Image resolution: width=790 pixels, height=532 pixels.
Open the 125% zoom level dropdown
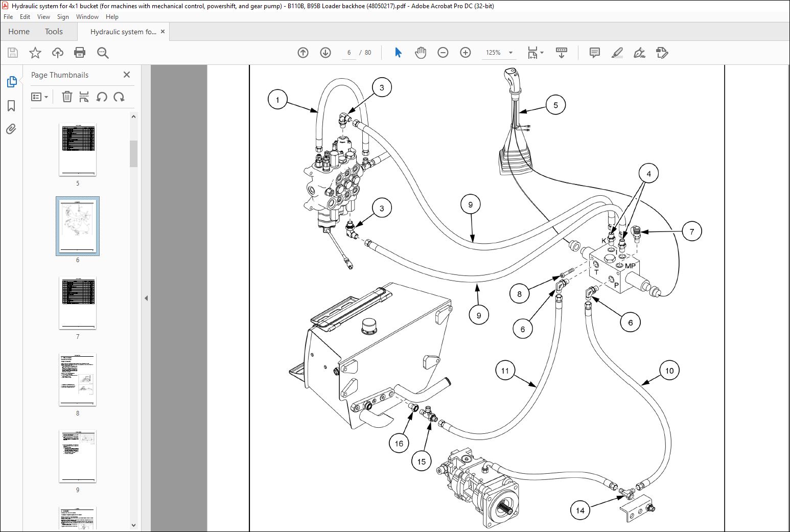click(x=499, y=53)
